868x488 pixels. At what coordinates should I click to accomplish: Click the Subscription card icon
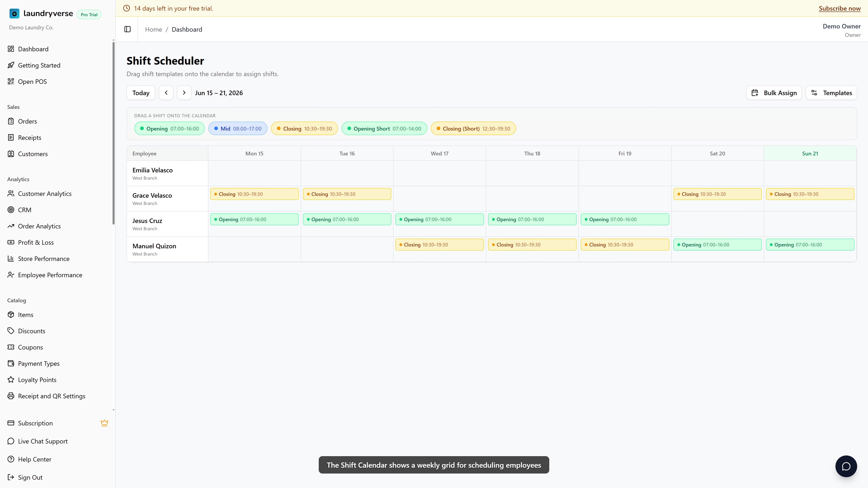pyautogui.click(x=11, y=423)
